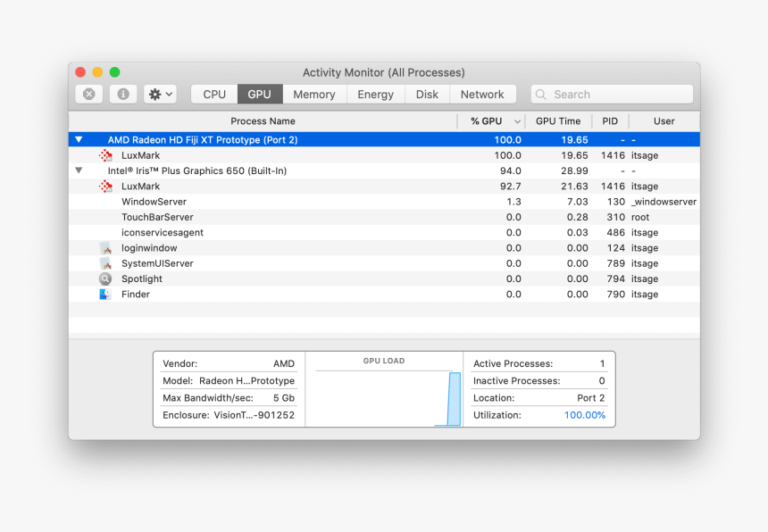The height and width of the screenshot is (532, 768).
Task: Click GPU Time 21.63 for LuxMark
Action: point(574,187)
